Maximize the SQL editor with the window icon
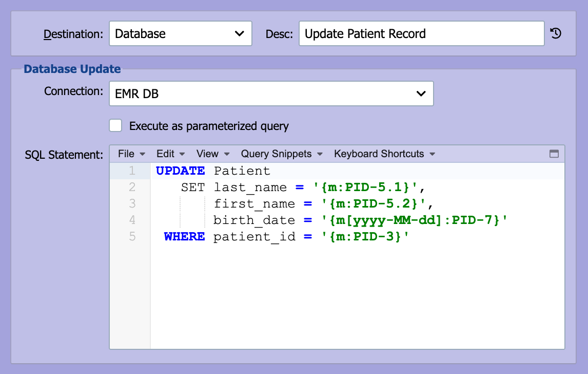 click(x=554, y=154)
